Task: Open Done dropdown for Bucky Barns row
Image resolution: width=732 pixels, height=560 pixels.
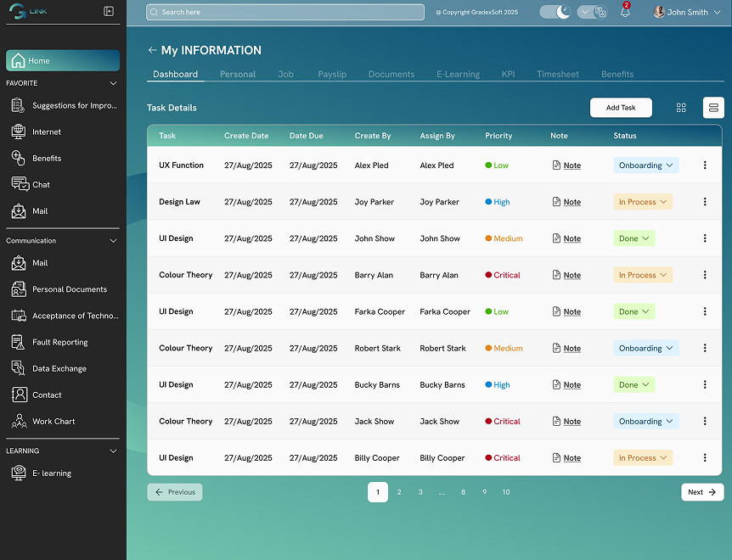Action: [x=634, y=384]
